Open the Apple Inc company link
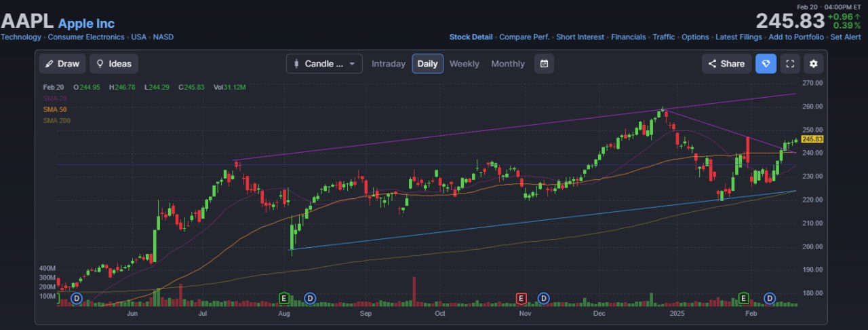 pyautogui.click(x=86, y=24)
